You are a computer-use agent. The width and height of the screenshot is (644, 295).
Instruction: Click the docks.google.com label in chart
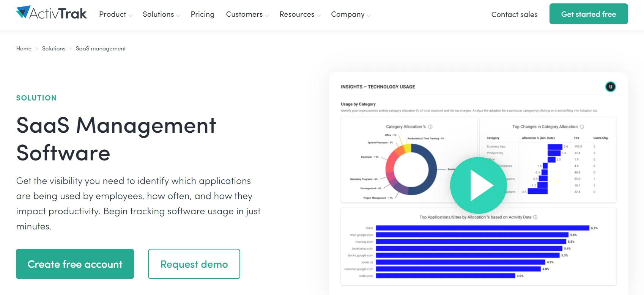(x=360, y=255)
